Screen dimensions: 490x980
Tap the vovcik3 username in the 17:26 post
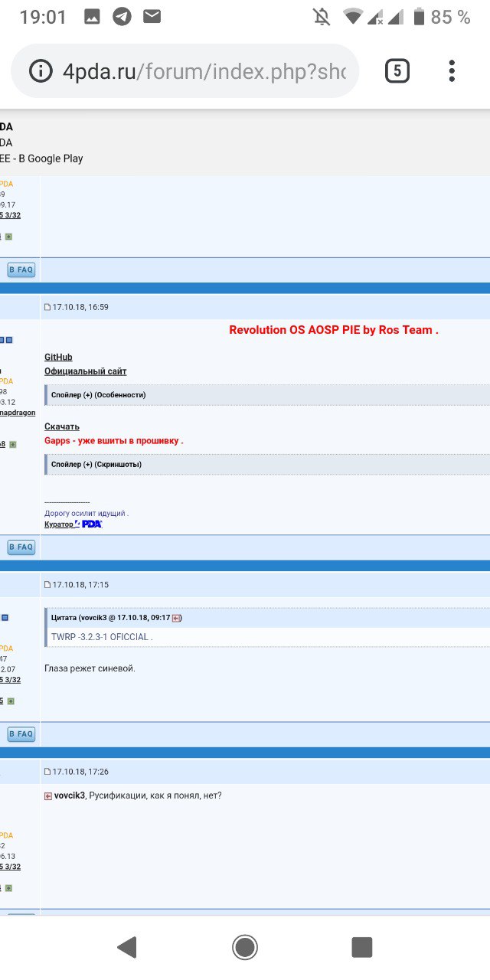point(70,796)
